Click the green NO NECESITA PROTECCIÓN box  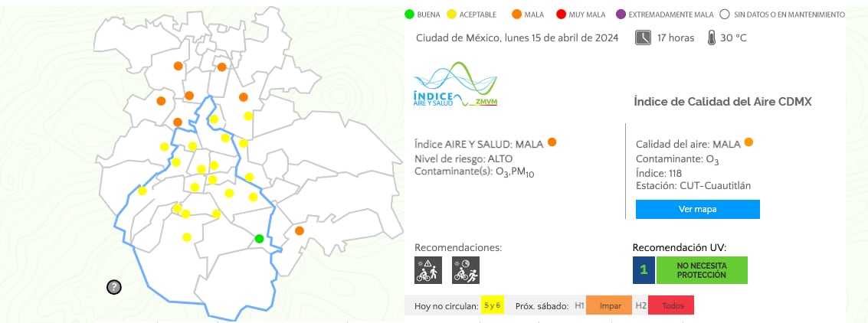701,269
